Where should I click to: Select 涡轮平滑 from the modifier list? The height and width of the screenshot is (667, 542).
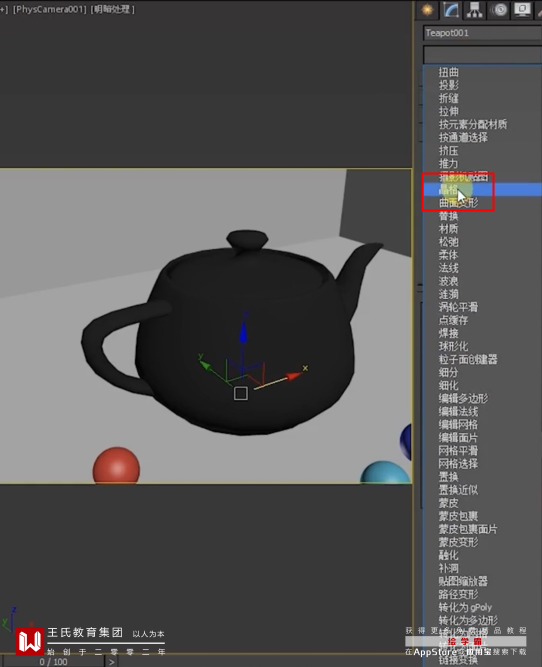coord(458,307)
